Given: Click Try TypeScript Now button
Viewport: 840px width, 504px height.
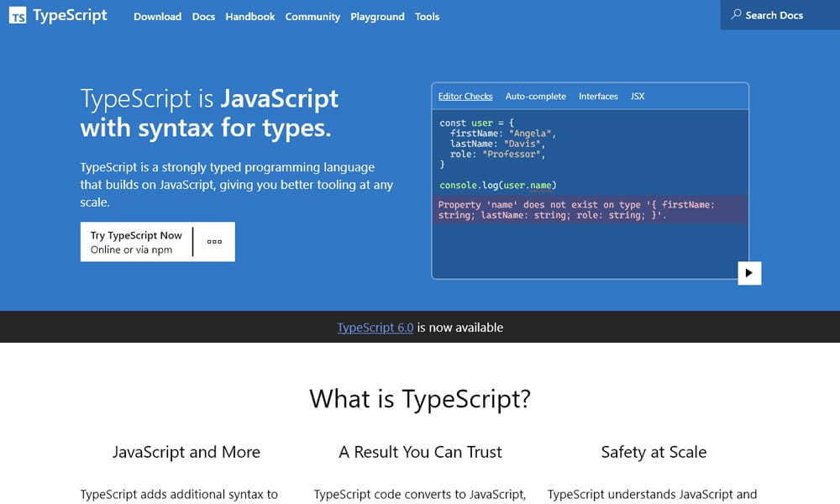Looking at the screenshot, I should click(136, 242).
